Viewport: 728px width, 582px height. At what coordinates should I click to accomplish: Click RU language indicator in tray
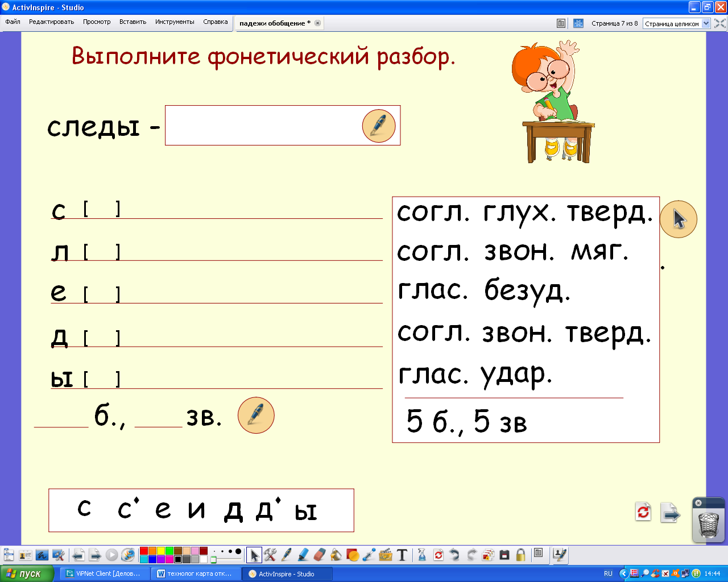tap(608, 573)
